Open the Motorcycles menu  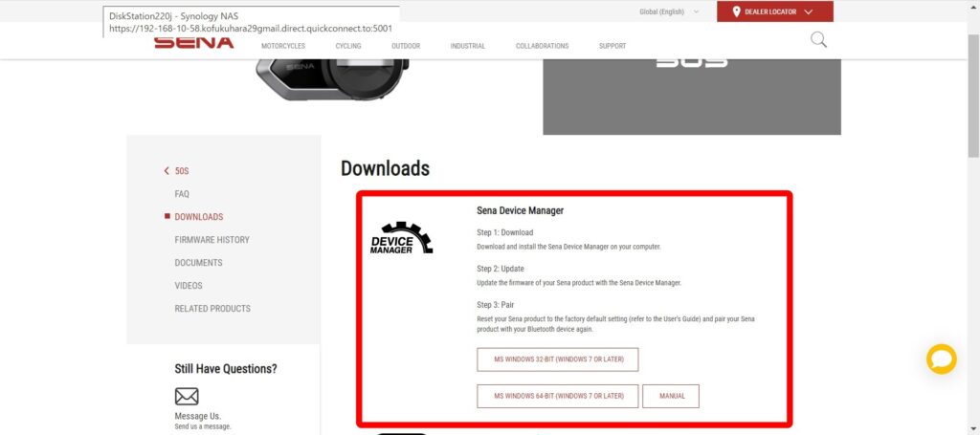[x=283, y=46]
